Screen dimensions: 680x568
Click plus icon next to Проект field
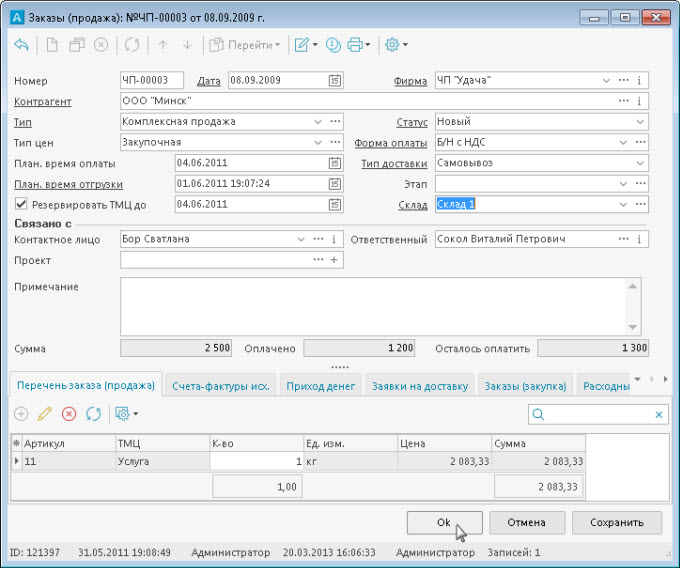pos(334,260)
